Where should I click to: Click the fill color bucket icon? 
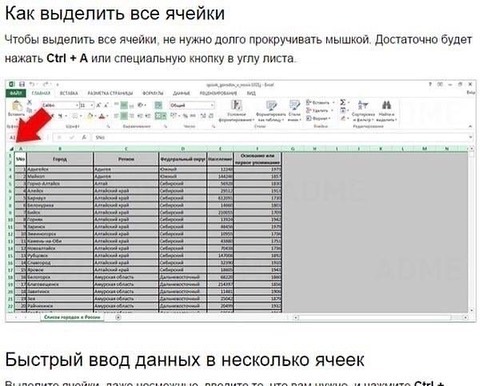tap(90, 116)
